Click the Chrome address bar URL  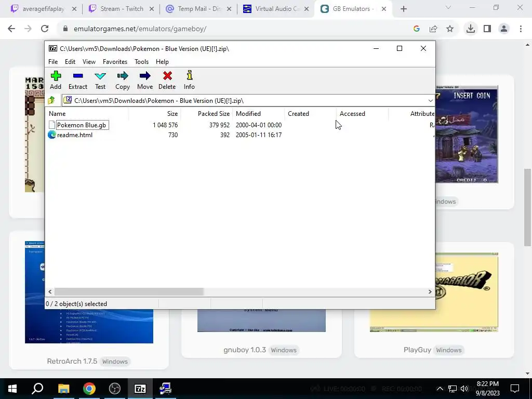[x=140, y=29]
